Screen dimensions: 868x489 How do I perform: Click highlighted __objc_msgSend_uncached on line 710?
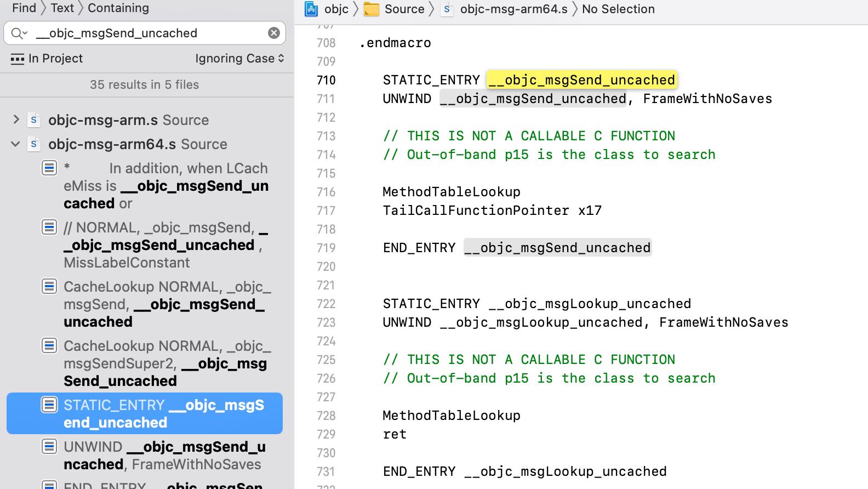click(581, 80)
